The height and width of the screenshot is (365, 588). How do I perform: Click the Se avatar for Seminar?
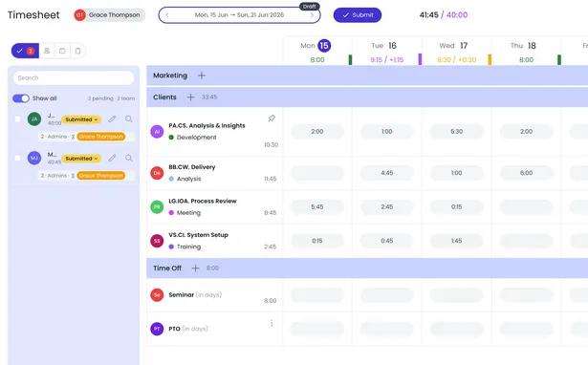(x=157, y=295)
